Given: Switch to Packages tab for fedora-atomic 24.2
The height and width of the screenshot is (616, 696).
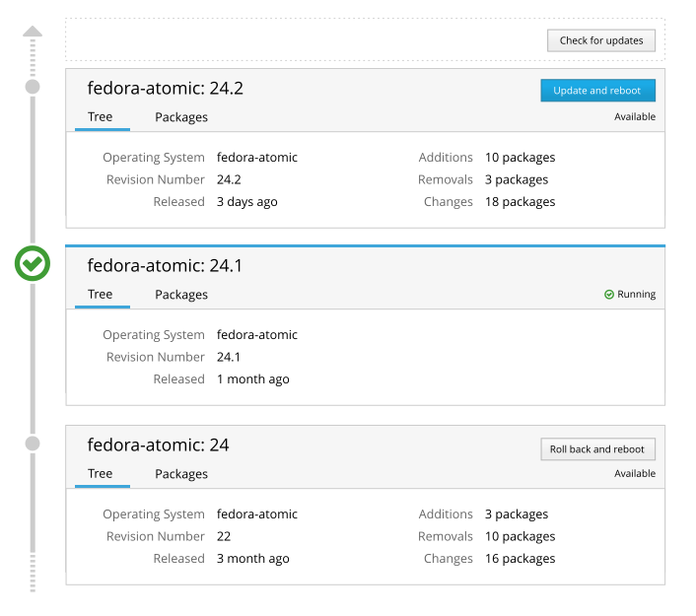Looking at the screenshot, I should [x=181, y=117].
